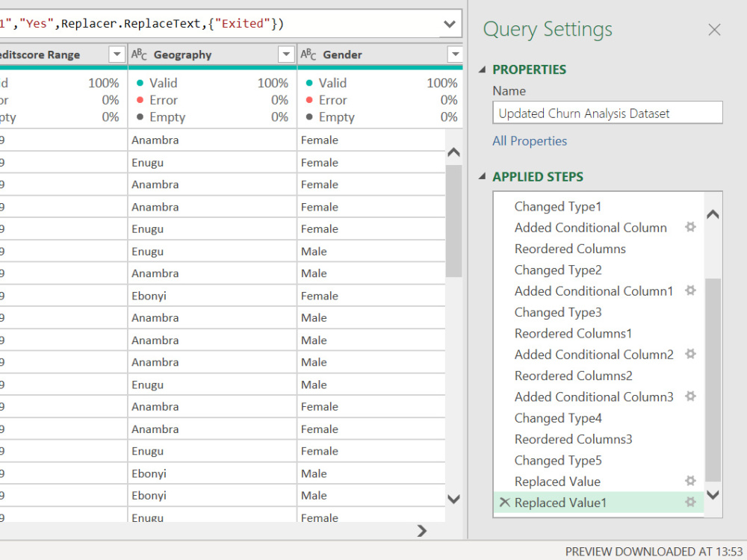Viewport: 747px width, 560px height.
Task: Select the Added Conditional Column3 step
Action: pos(598,396)
